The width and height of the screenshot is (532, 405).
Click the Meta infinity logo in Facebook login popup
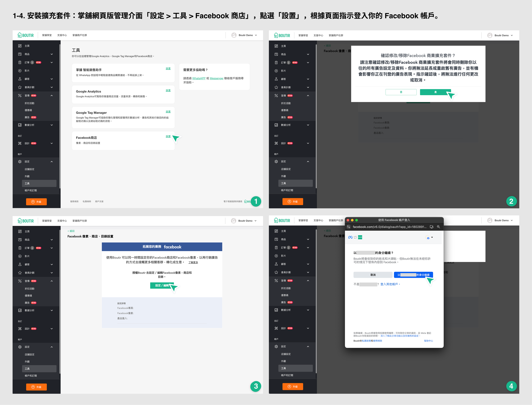pos(350,237)
